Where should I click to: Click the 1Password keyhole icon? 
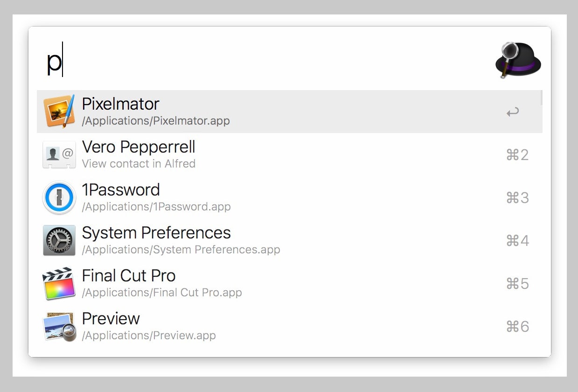pos(59,197)
